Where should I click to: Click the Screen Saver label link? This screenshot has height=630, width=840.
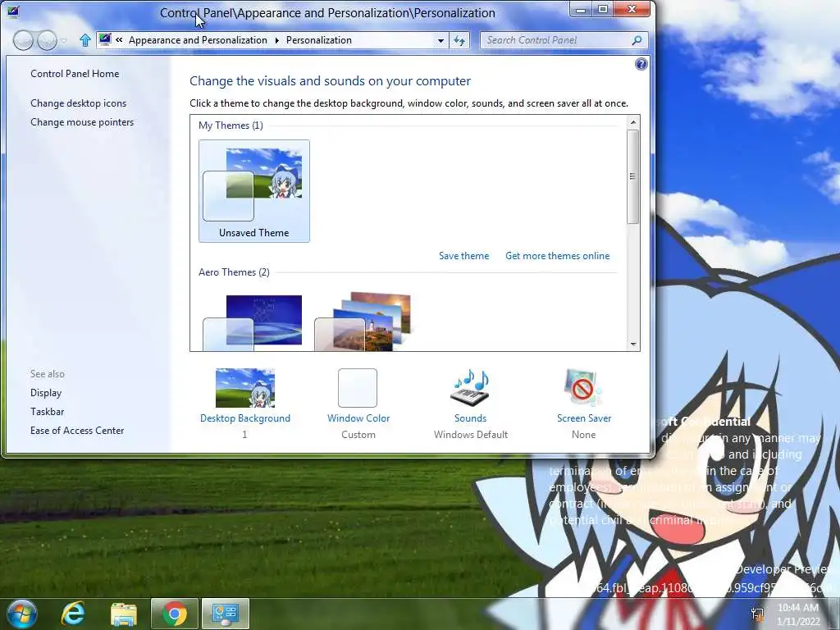tap(584, 418)
